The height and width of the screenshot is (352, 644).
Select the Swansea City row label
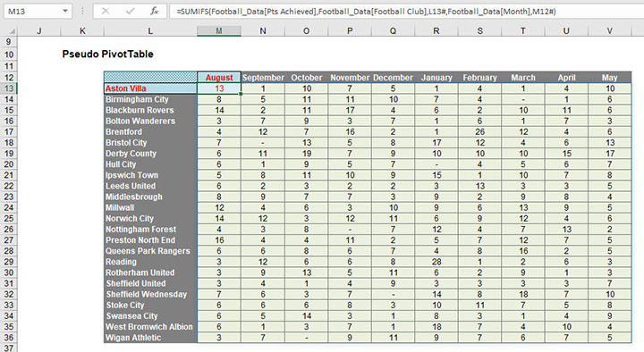pos(150,316)
